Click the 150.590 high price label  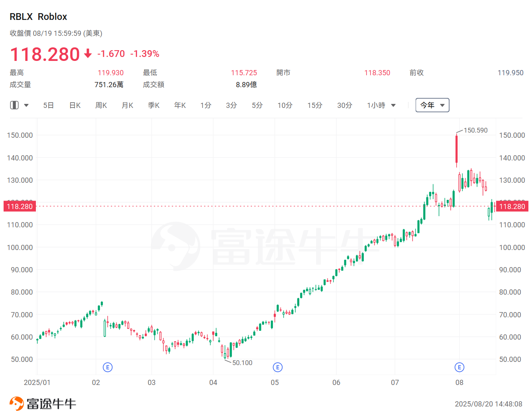(475, 130)
